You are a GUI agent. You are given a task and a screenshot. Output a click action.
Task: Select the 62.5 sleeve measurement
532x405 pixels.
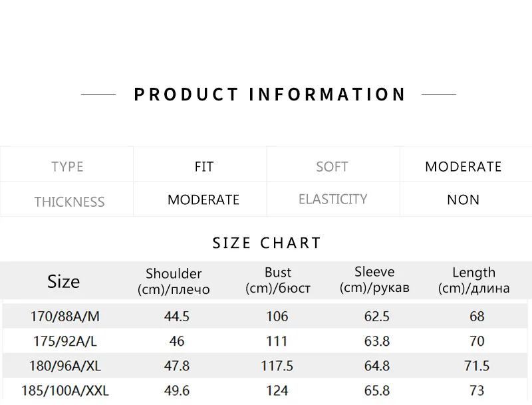coord(376,317)
